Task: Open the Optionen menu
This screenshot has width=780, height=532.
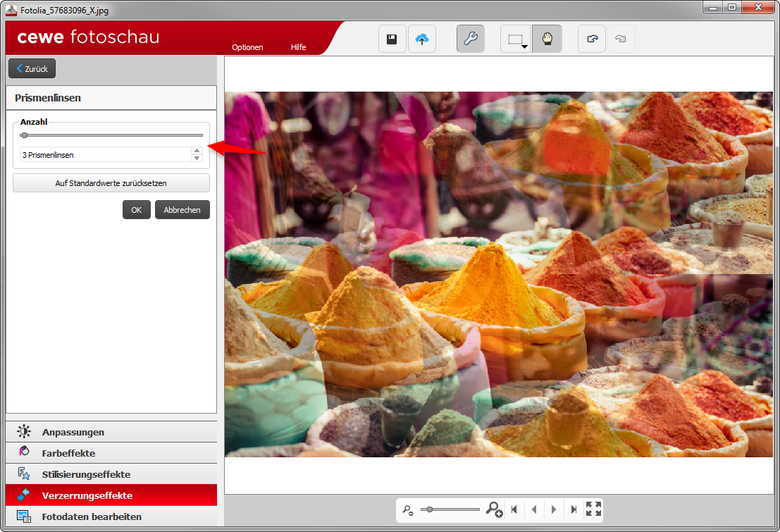Action: [x=247, y=47]
